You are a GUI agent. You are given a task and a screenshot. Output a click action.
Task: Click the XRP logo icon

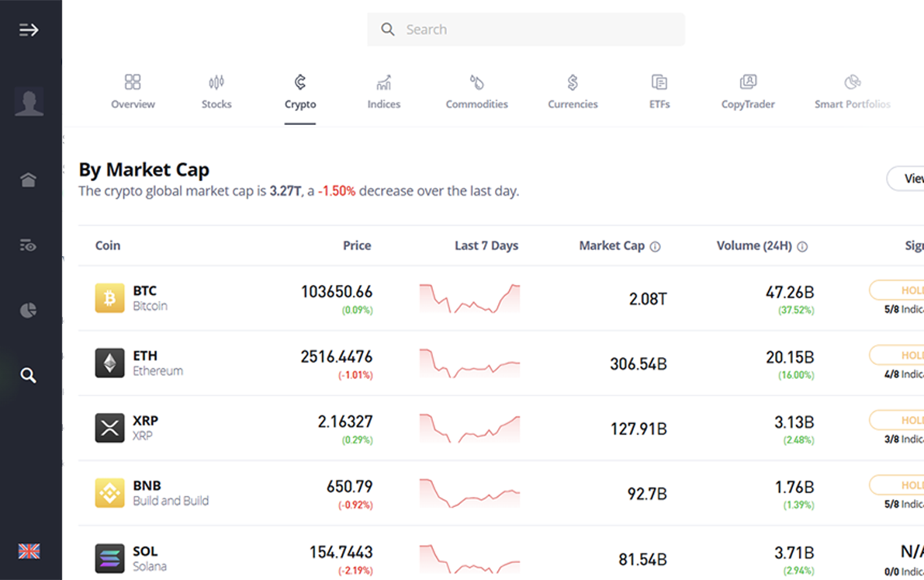pos(109,428)
